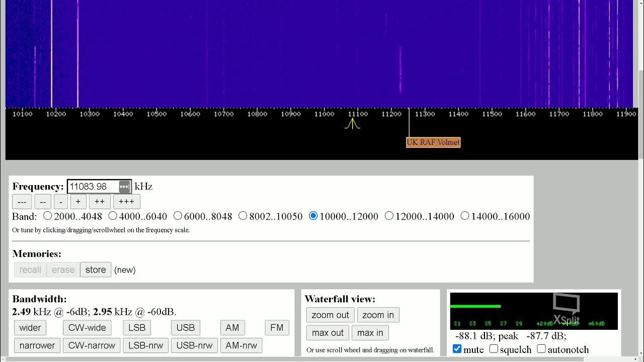Select the 14000..16000 band
Image resolution: width=644 pixels, height=362 pixels.
[465, 216]
